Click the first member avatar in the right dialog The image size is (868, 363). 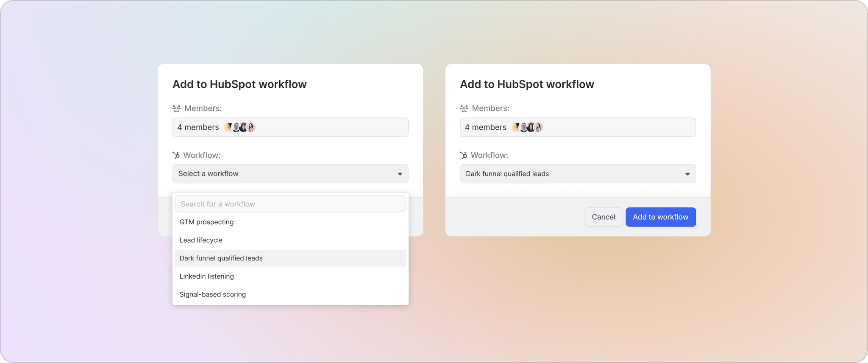[x=516, y=127]
